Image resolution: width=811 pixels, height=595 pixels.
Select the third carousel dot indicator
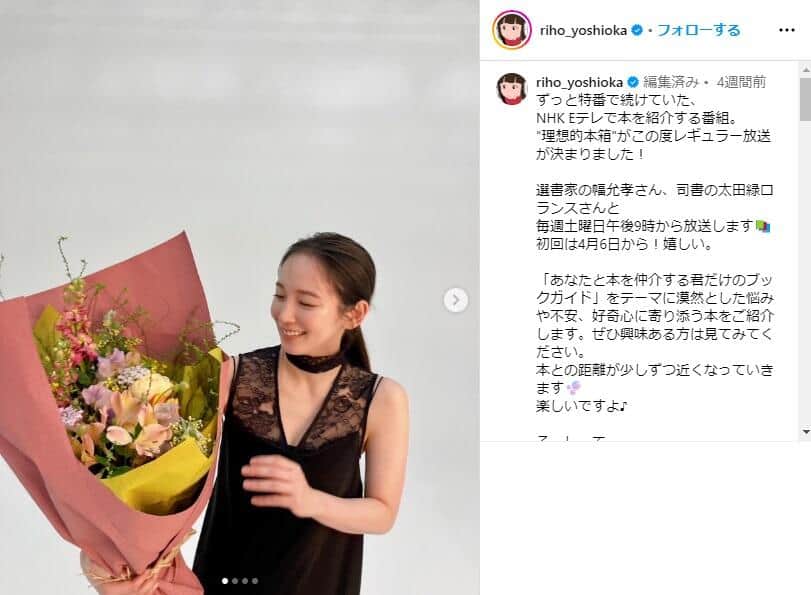pyautogui.click(x=245, y=581)
